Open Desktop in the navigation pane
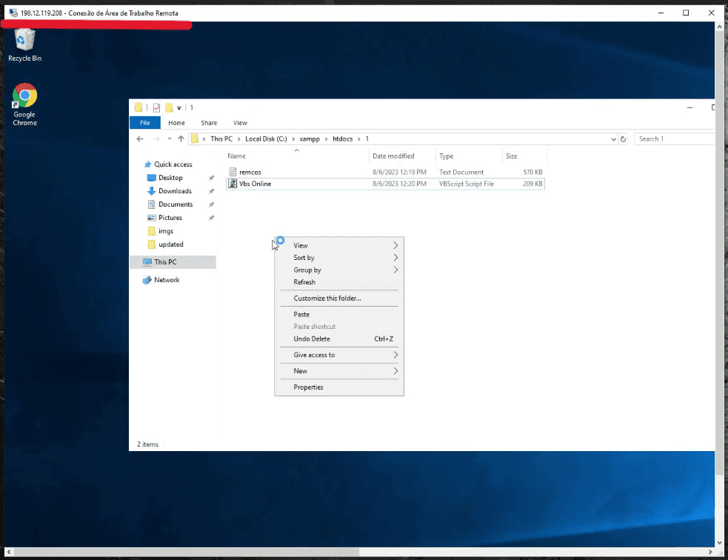728x560 pixels. [170, 178]
